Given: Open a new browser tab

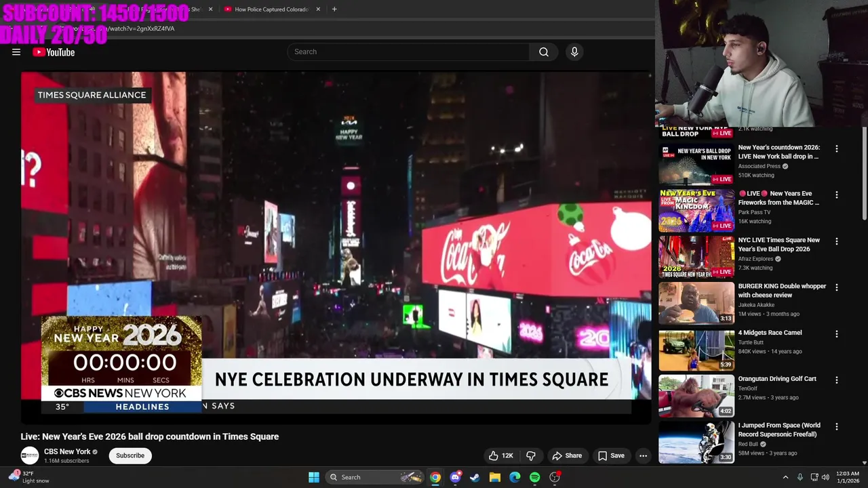Looking at the screenshot, I should (334, 9).
